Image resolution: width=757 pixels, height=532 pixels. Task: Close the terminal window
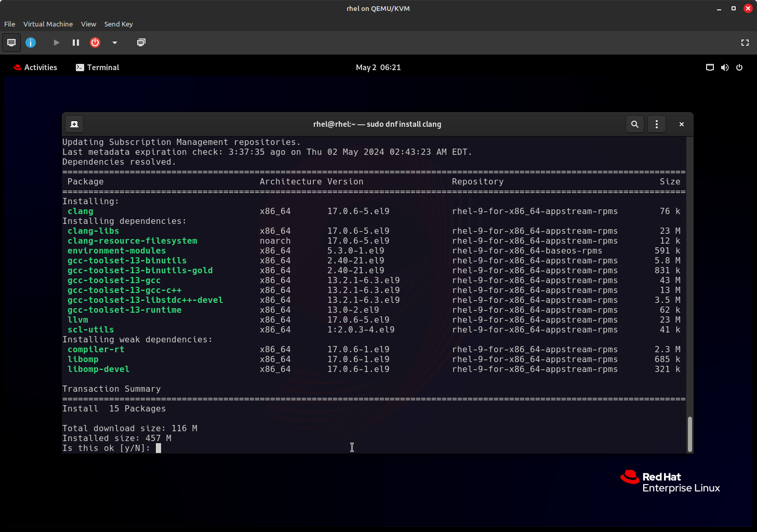click(x=682, y=124)
